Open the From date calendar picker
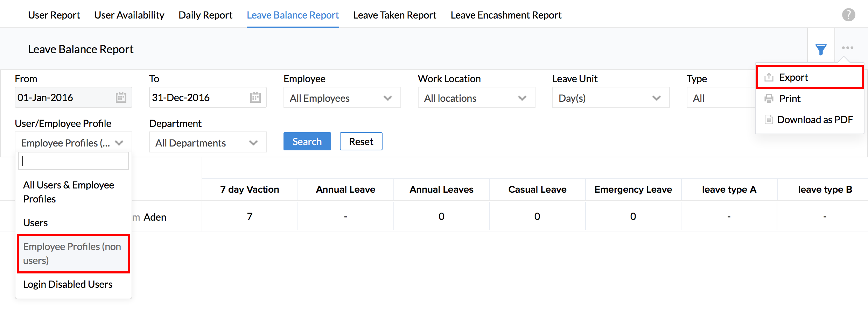Image resolution: width=868 pixels, height=314 pixels. 121,98
